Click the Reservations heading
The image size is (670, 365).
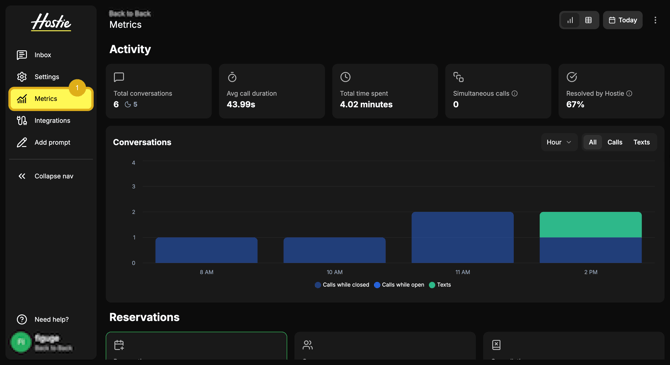[x=144, y=317]
